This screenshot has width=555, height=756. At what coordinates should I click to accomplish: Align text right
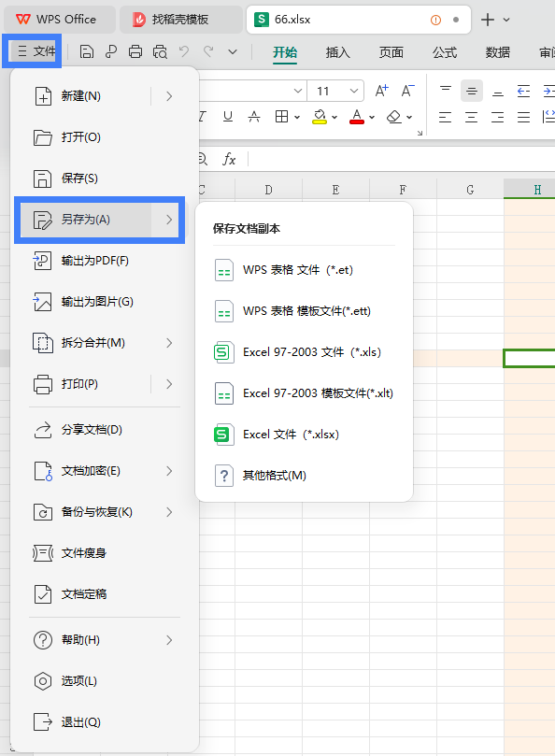point(498,117)
